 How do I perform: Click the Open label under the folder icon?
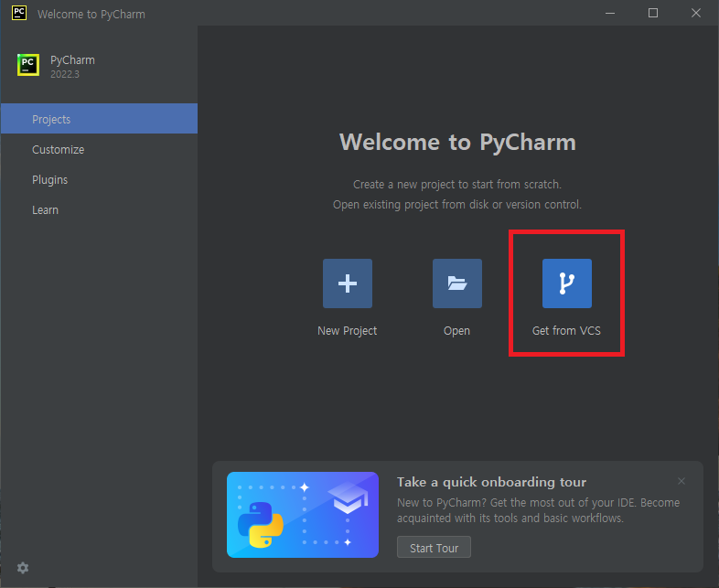tap(456, 331)
